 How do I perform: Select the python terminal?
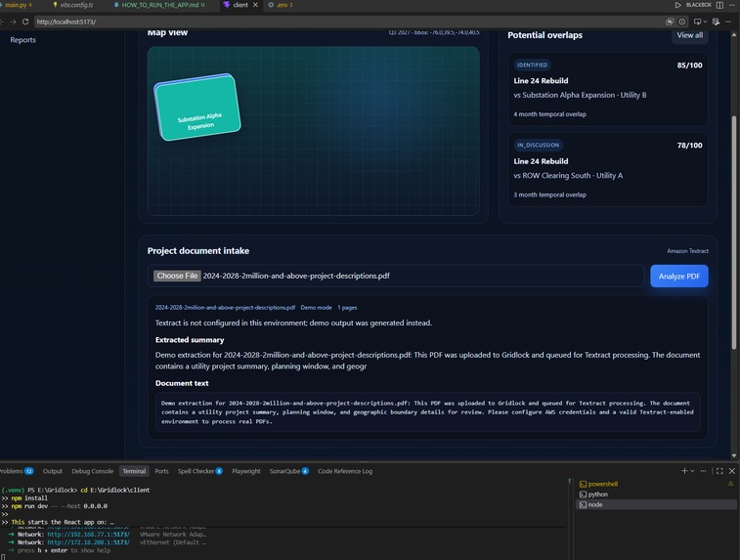(x=597, y=495)
